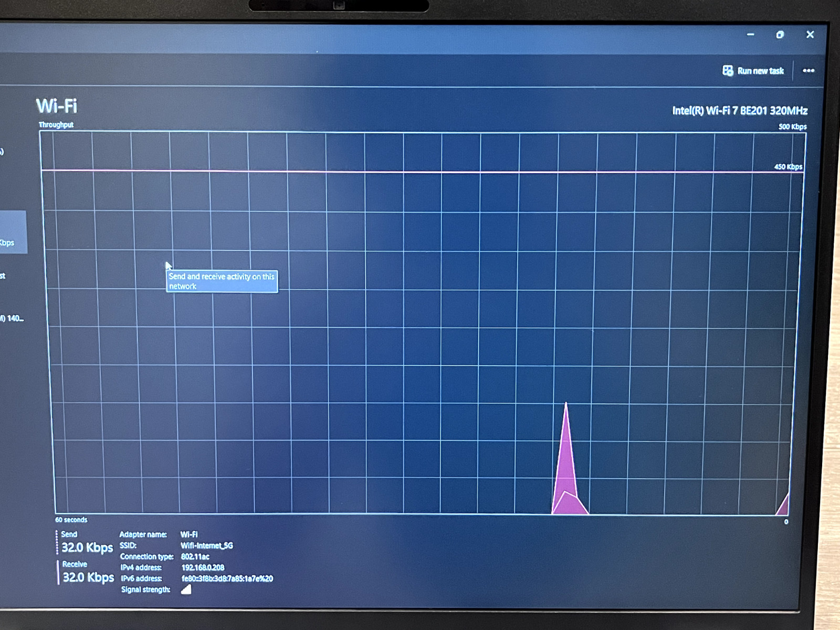The width and height of the screenshot is (840, 630).
Task: Click the 450 Kbps marker label
Action: (x=788, y=167)
